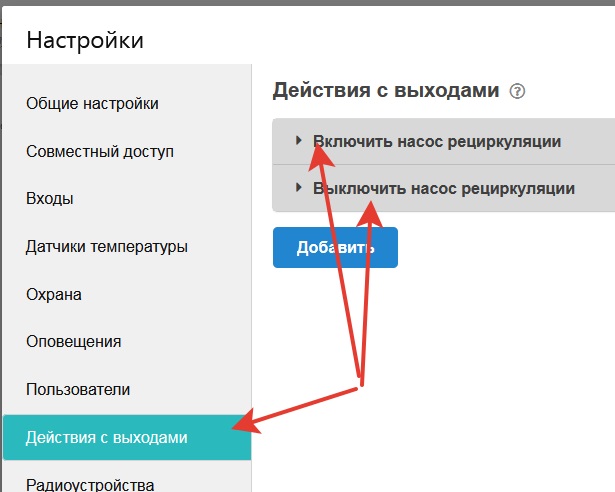Select Входы in the settings menu
The image size is (615, 492).
tap(50, 198)
